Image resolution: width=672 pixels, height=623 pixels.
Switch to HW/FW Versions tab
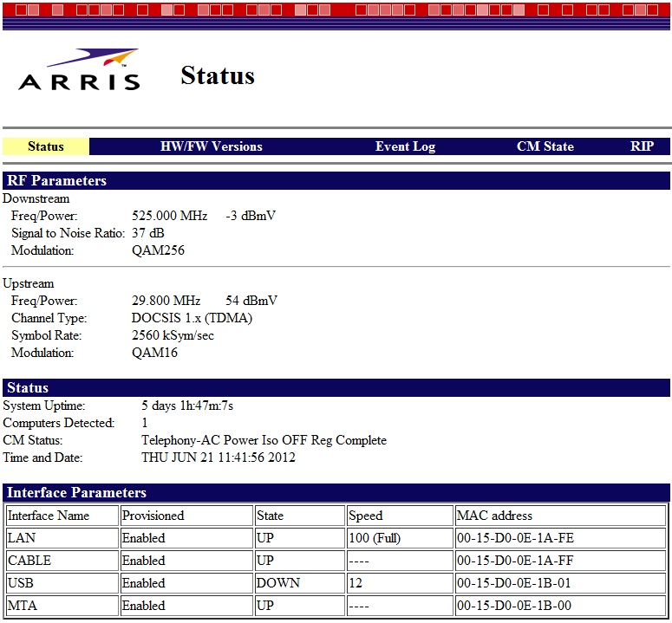[212, 146]
